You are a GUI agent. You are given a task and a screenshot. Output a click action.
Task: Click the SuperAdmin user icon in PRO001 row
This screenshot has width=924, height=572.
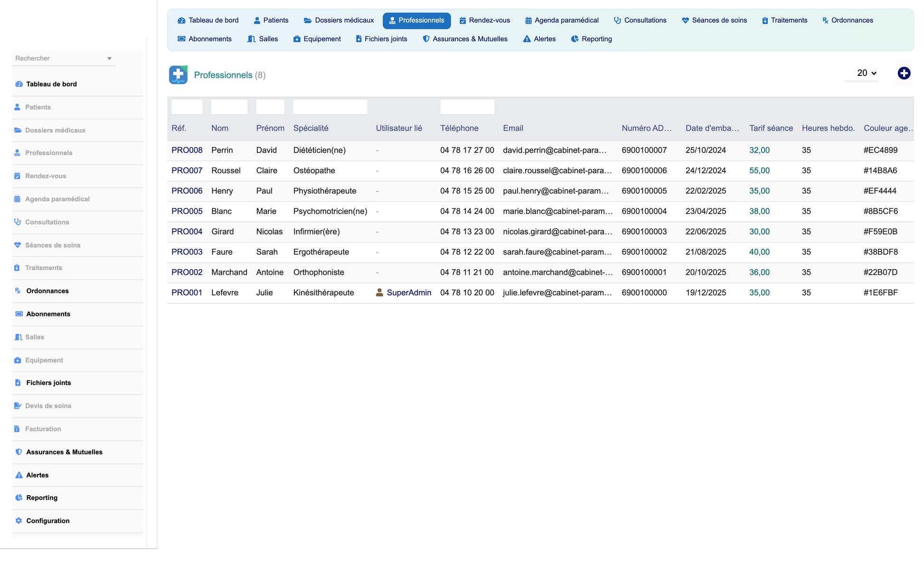(x=379, y=292)
